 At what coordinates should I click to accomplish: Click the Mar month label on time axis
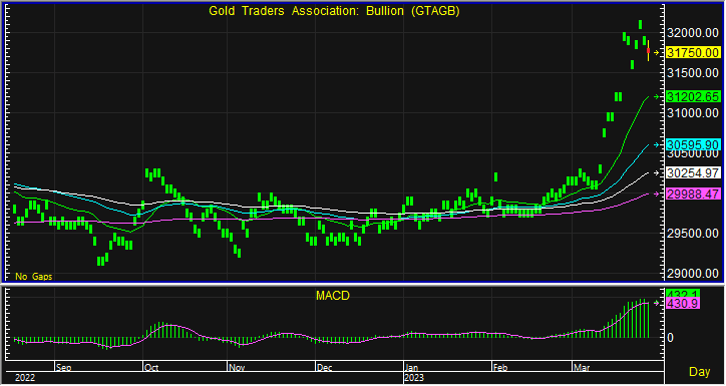pos(582,368)
